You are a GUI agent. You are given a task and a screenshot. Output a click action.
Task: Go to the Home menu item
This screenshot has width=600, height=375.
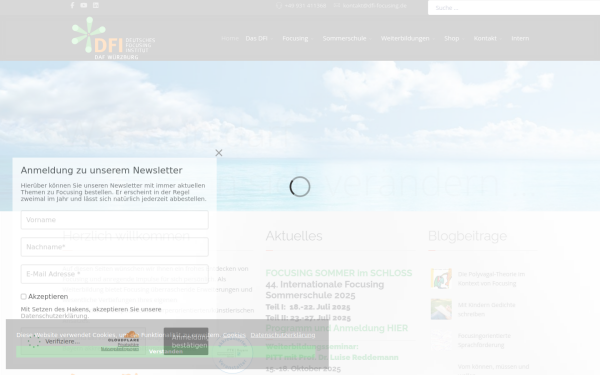pyautogui.click(x=230, y=38)
